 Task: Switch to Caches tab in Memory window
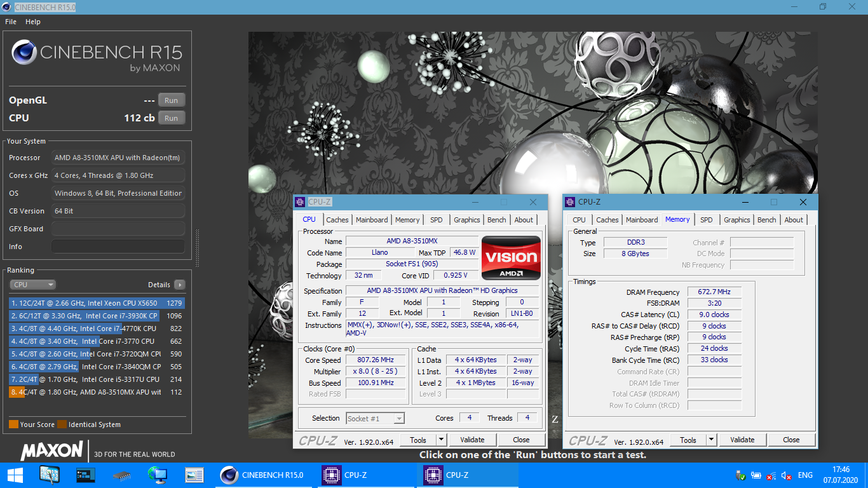tap(607, 220)
